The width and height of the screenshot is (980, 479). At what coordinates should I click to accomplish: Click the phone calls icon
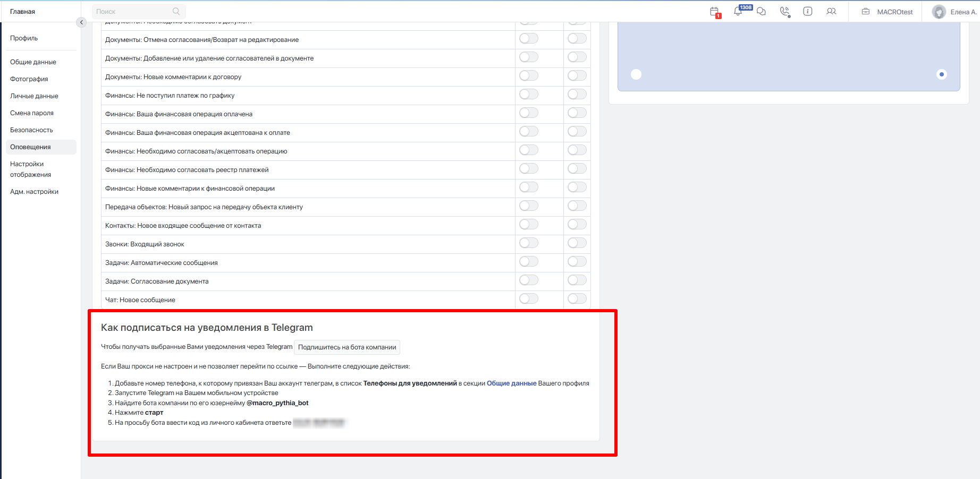coord(784,12)
